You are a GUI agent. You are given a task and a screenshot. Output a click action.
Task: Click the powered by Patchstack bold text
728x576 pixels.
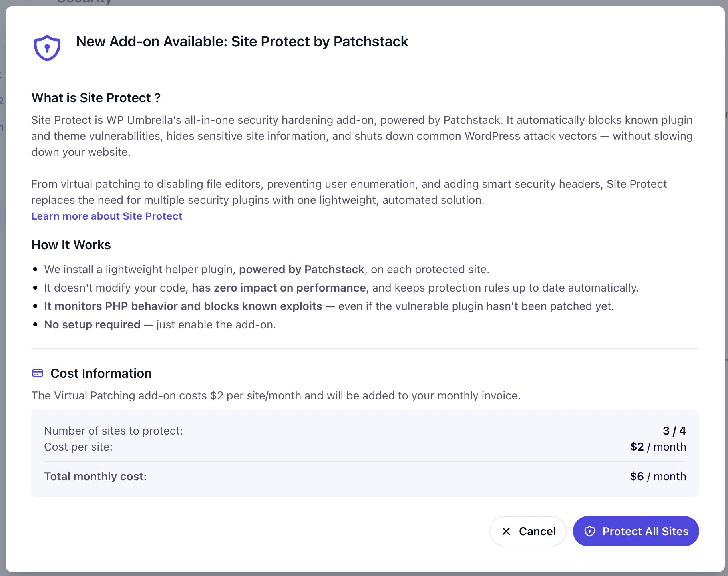tap(302, 269)
